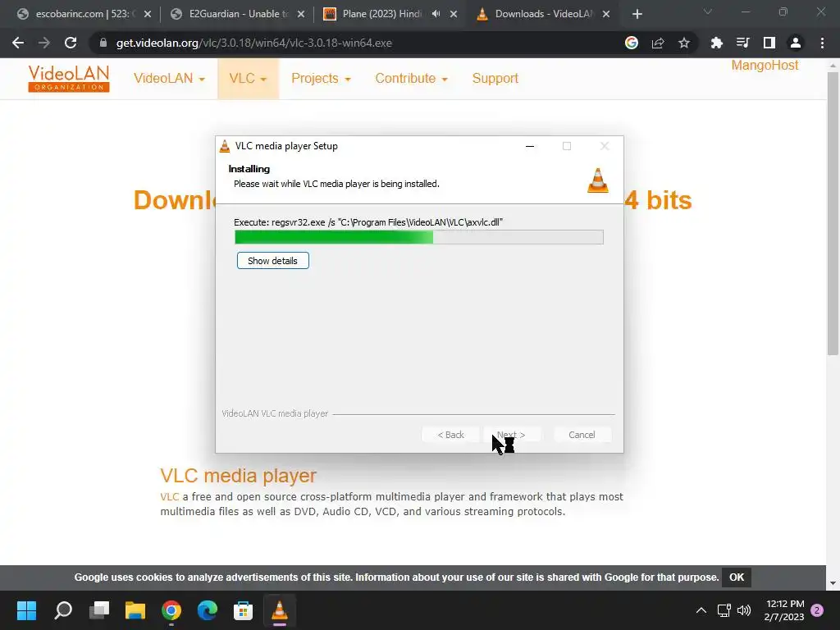
Task: Click the VLC cone logo in installer header
Action: point(598,180)
